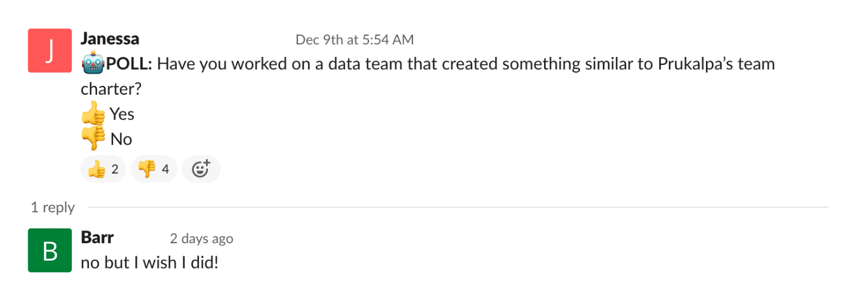
Task: Click Janessa's red J avatar
Action: point(50,50)
